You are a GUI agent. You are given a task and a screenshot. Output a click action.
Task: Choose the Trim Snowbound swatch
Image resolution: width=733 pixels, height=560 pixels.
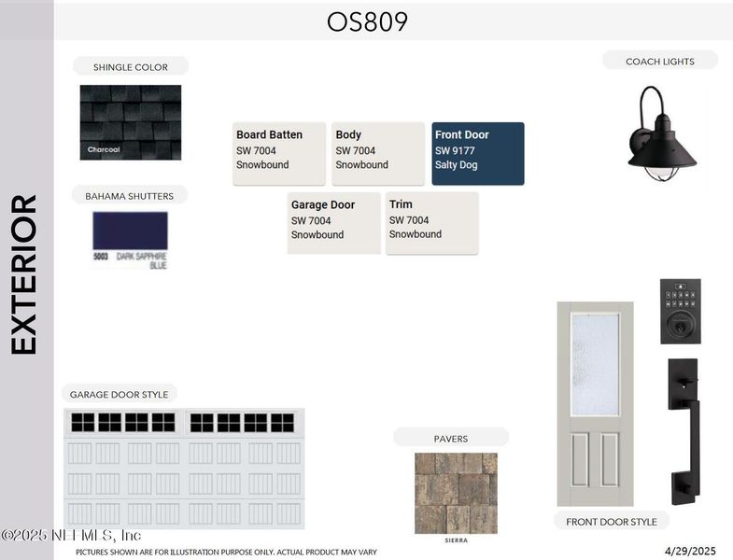pyautogui.click(x=432, y=223)
